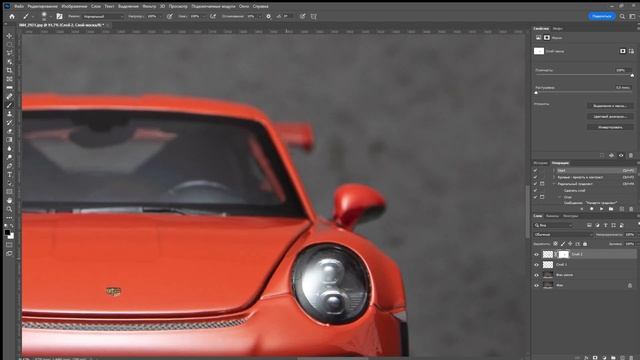The width and height of the screenshot is (640, 360).
Task: Select the Pen tool
Action: tap(9, 166)
